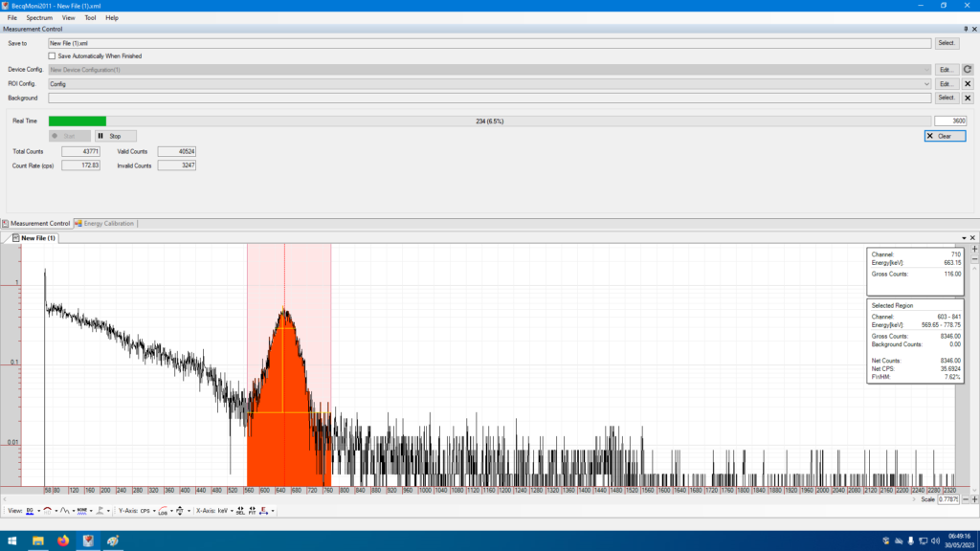Expand the NONE smoothing dropdown arrow
Viewport: 980px width, 551px height.
[91, 511]
